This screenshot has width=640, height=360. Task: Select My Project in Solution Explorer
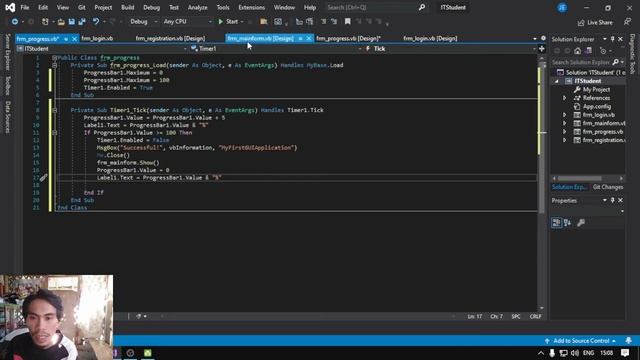[596, 89]
